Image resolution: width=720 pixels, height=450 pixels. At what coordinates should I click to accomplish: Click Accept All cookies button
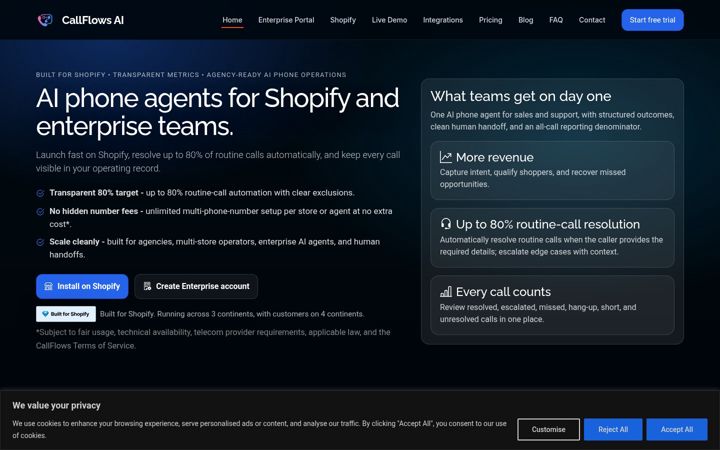tap(677, 429)
